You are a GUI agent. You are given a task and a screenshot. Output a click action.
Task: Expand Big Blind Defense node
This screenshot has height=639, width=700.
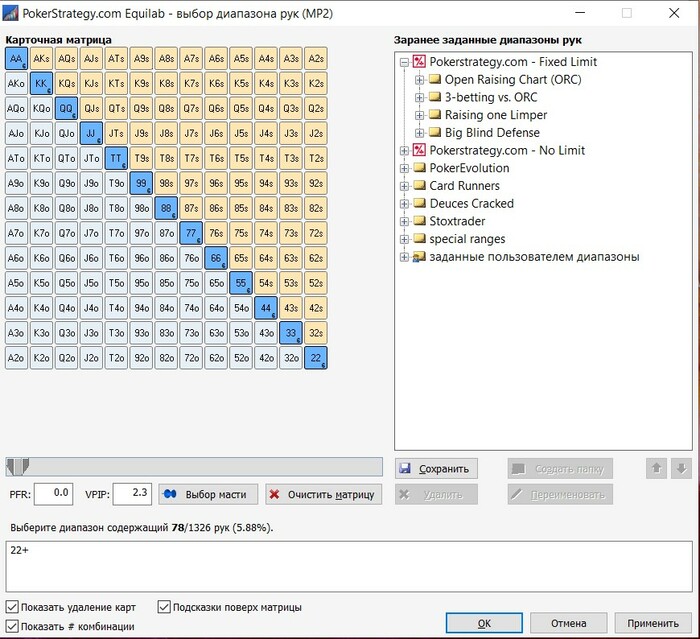click(x=419, y=133)
